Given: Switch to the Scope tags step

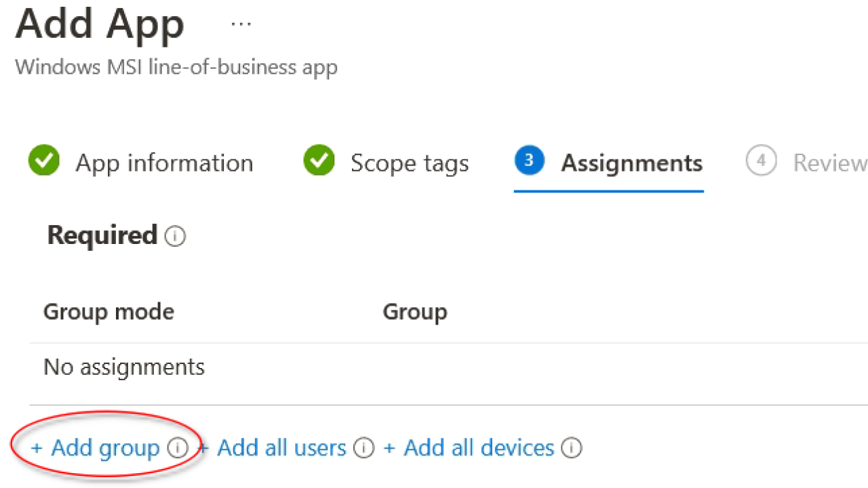Looking at the screenshot, I should pos(410,163).
